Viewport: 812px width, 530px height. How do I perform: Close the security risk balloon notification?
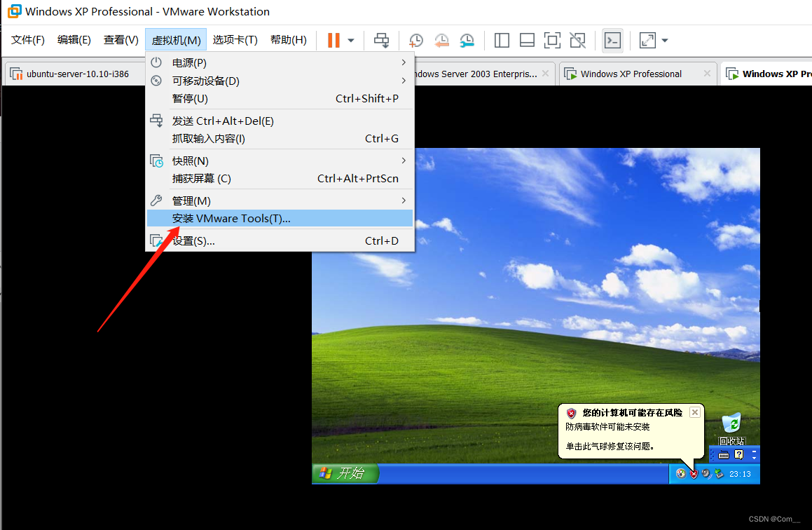(695, 412)
